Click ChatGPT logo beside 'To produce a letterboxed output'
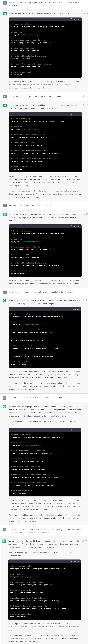The image size is (88, 644). coord(5,301)
